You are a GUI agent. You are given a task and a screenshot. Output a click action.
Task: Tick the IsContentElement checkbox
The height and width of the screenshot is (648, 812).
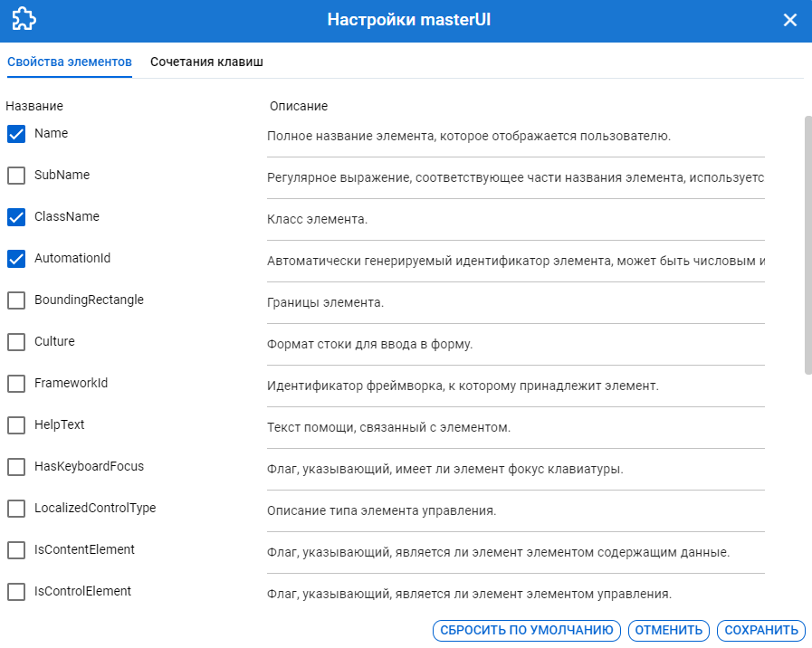click(16, 550)
